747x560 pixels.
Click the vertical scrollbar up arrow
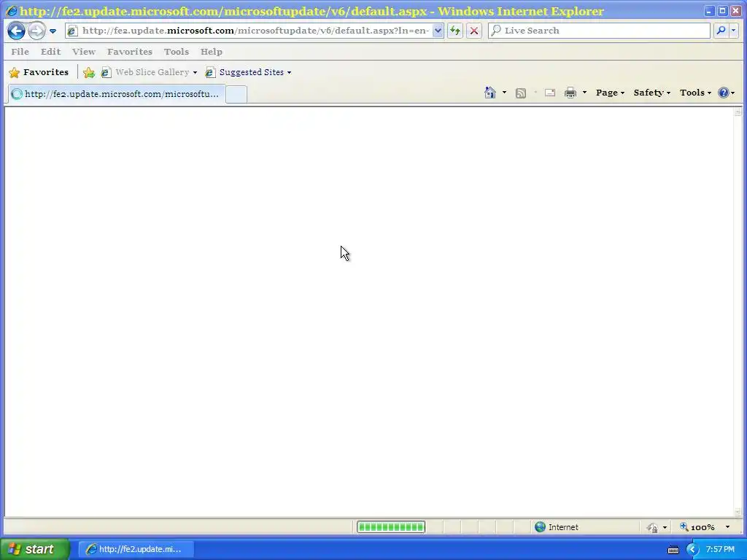coord(738,112)
